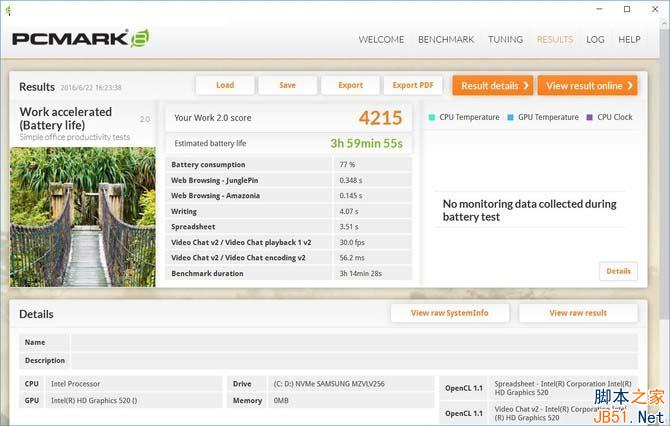Image resolution: width=670 pixels, height=426 pixels.
Task: Click estimated battery life 3h 59min 55s
Action: [366, 144]
